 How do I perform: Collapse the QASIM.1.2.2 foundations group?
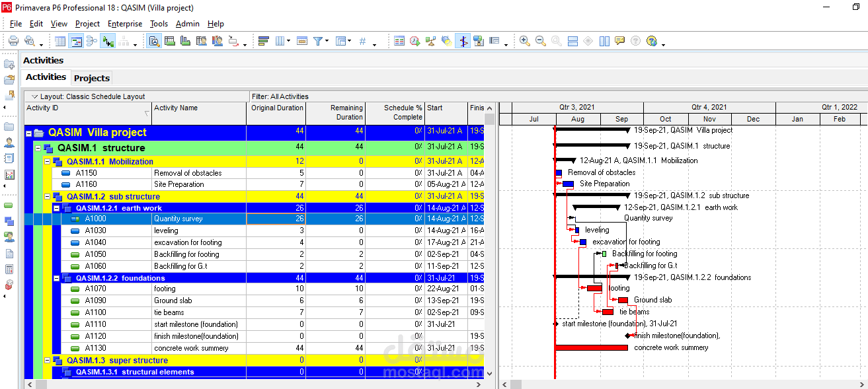(x=57, y=278)
